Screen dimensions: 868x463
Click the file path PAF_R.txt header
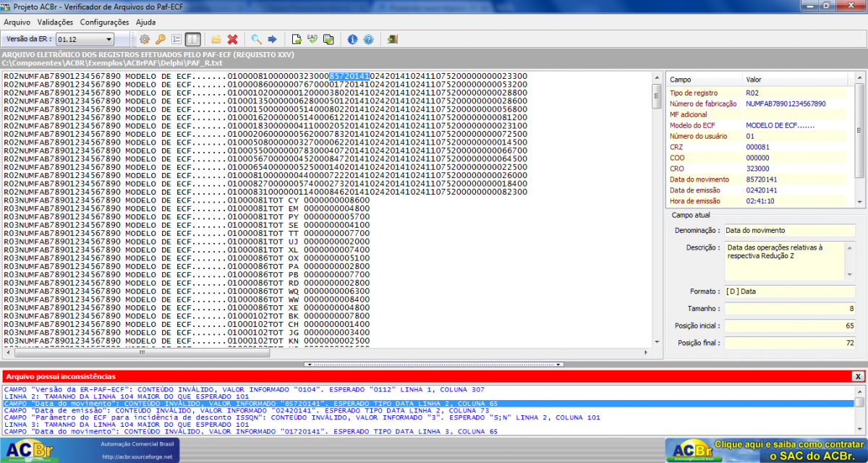click(112, 63)
